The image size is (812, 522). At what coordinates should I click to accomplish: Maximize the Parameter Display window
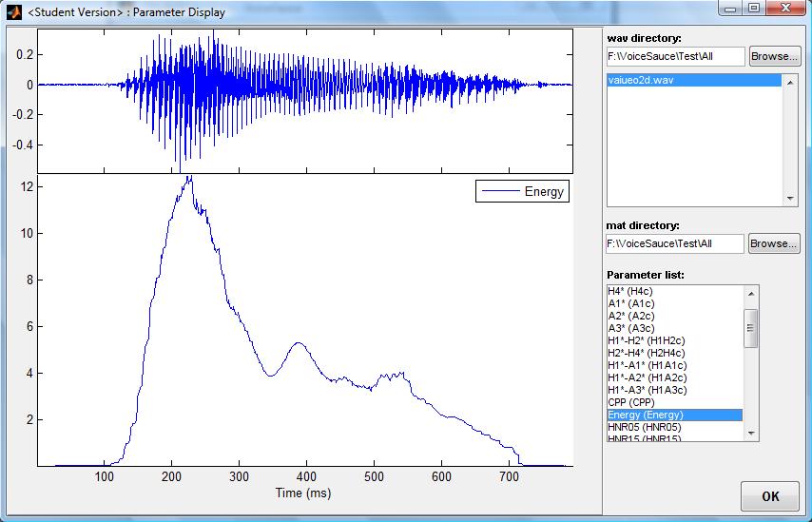coord(753,9)
